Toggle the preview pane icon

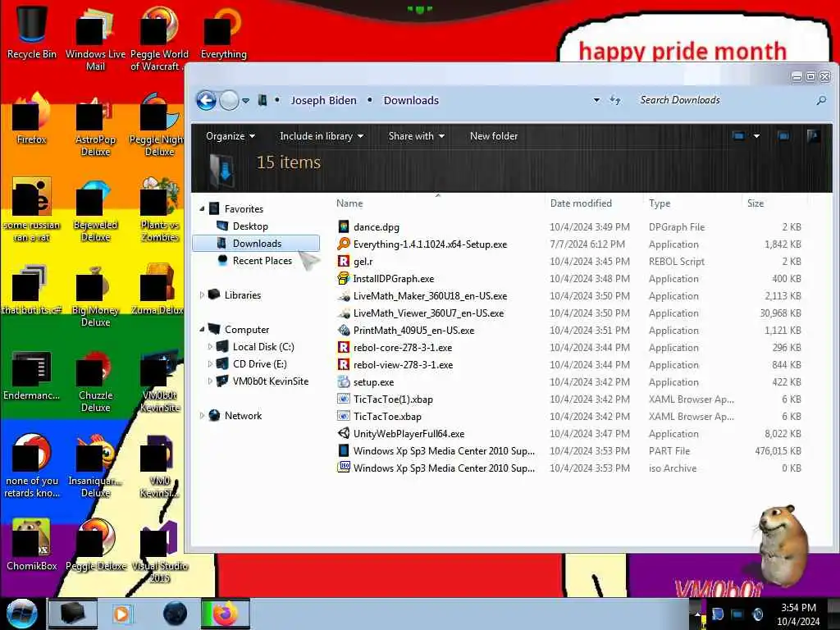[x=783, y=136]
